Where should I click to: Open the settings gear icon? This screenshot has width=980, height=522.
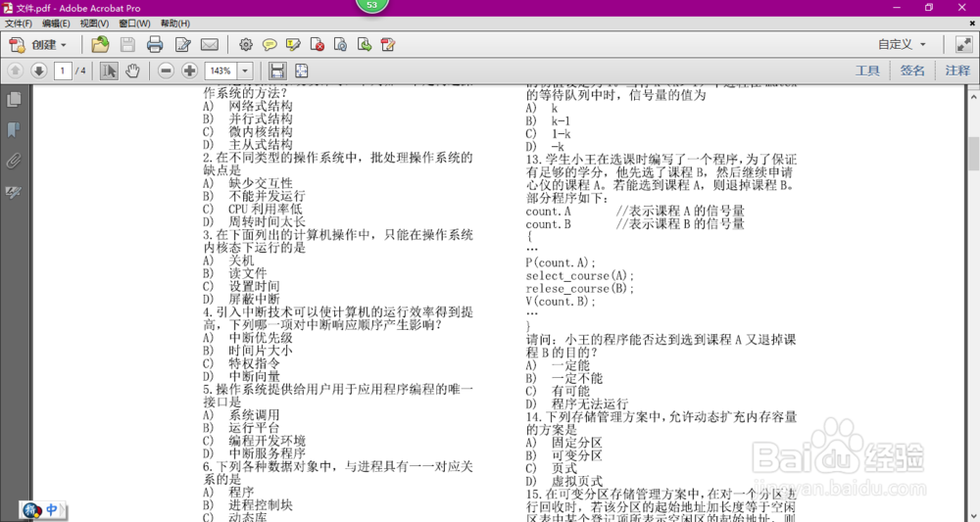tap(246, 45)
